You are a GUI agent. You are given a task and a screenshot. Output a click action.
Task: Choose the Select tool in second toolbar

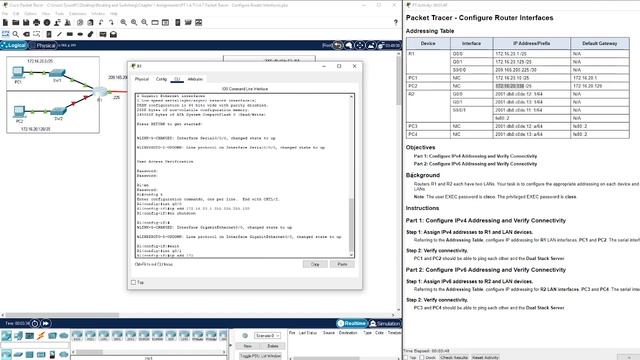pyautogui.click(x=5, y=34)
